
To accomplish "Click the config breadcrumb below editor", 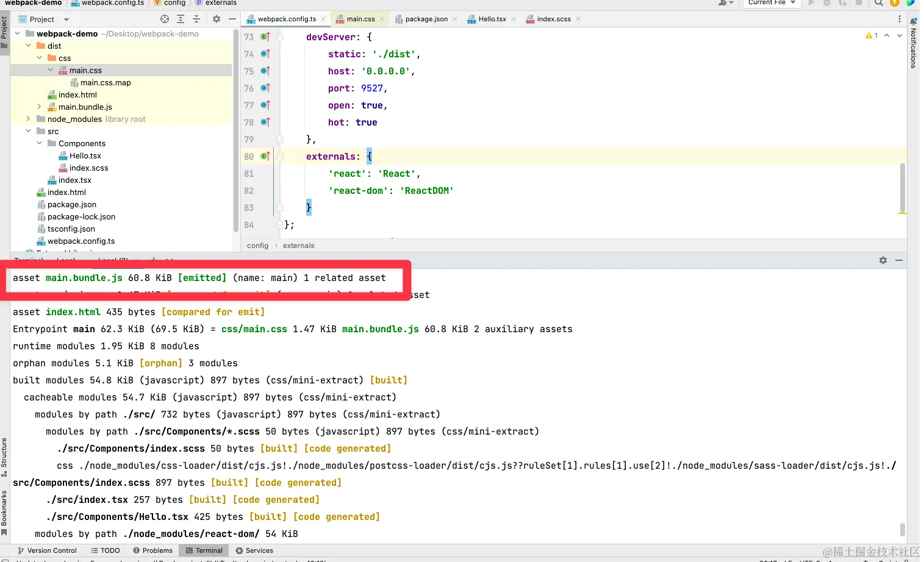I will tap(257, 246).
